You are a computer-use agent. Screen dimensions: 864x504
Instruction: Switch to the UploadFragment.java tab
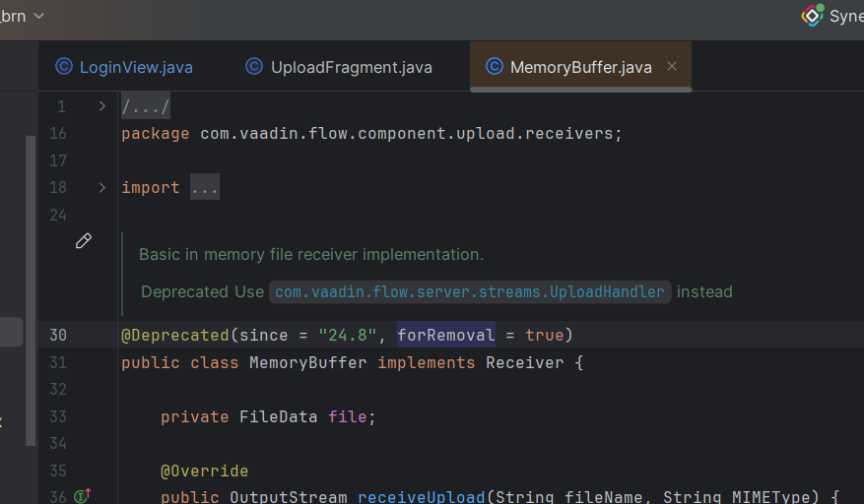click(x=351, y=67)
